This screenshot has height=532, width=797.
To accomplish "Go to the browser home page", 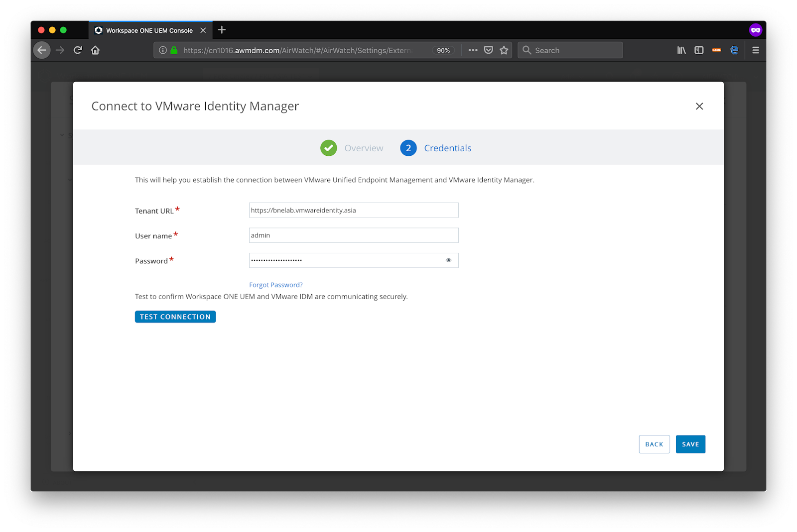I will [x=95, y=50].
